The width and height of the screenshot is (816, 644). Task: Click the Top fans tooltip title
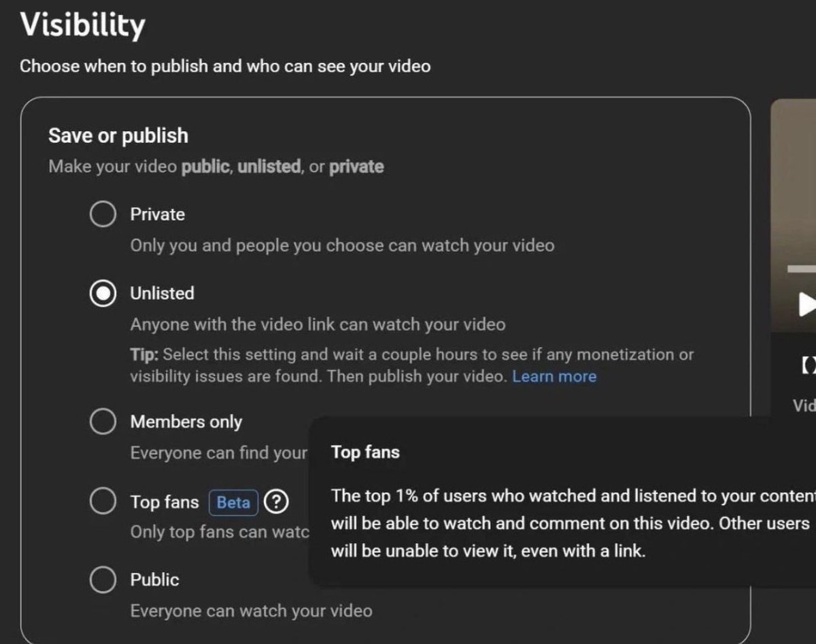[x=366, y=452]
